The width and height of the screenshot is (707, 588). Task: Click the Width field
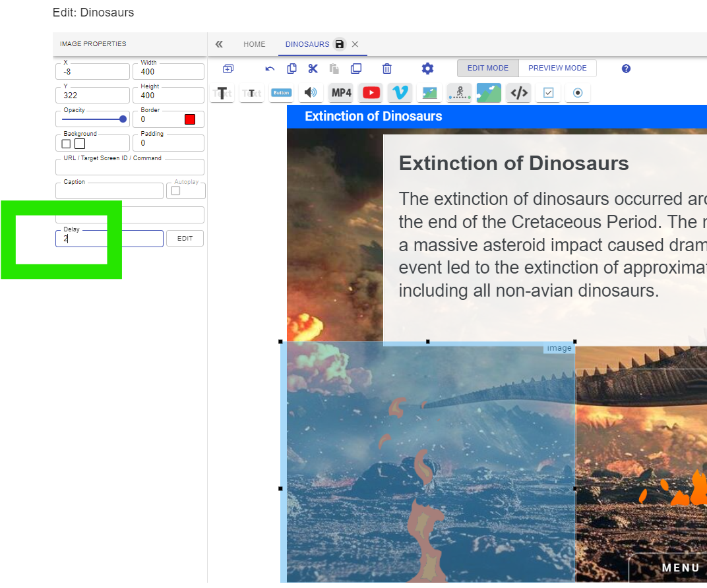(x=169, y=72)
